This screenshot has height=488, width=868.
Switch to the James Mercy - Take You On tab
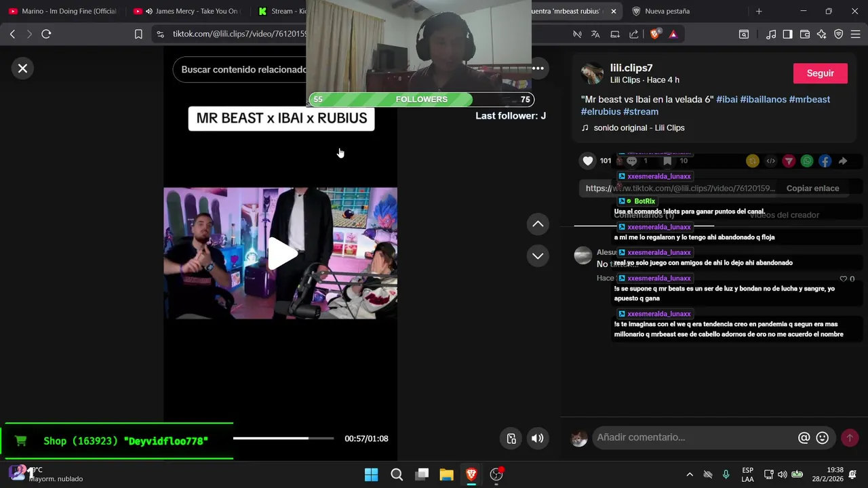click(x=189, y=11)
